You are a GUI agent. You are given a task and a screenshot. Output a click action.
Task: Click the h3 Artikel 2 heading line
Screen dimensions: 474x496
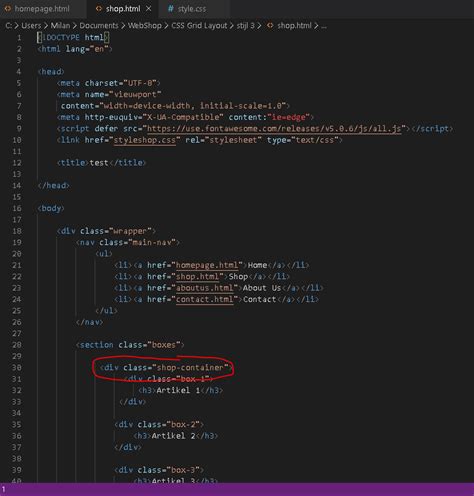click(x=176, y=436)
